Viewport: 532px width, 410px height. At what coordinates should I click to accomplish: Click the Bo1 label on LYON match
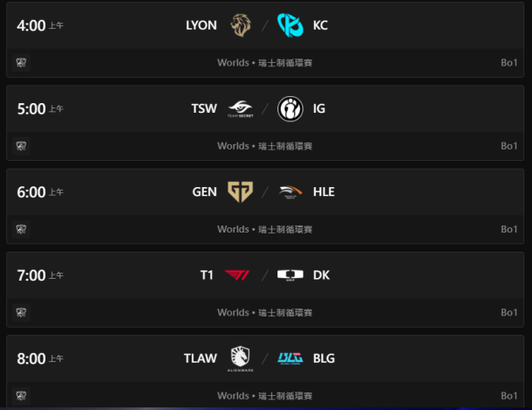click(509, 63)
